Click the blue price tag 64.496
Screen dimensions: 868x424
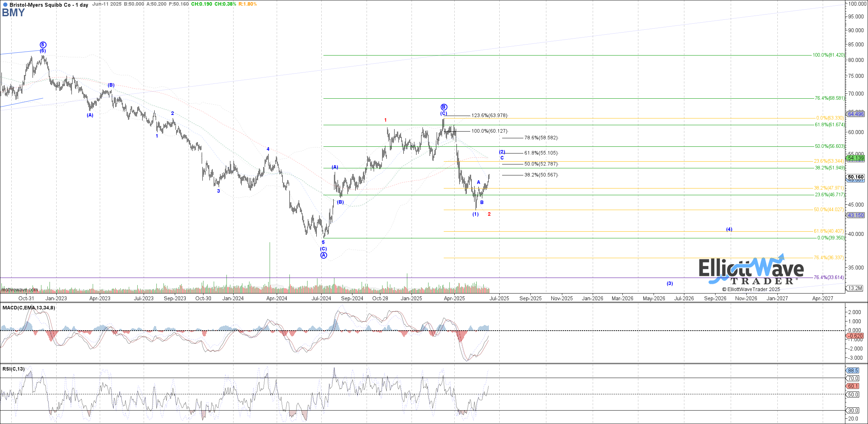[x=856, y=114]
